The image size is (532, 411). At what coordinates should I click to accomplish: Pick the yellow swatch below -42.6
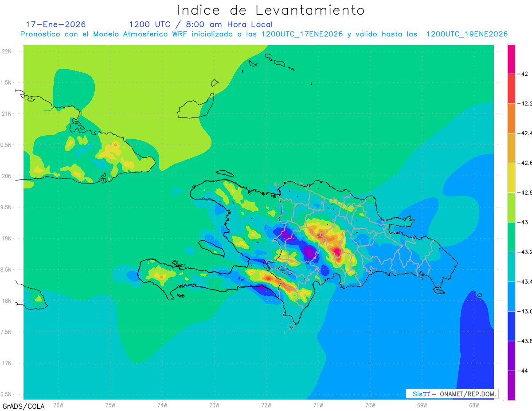511,177
